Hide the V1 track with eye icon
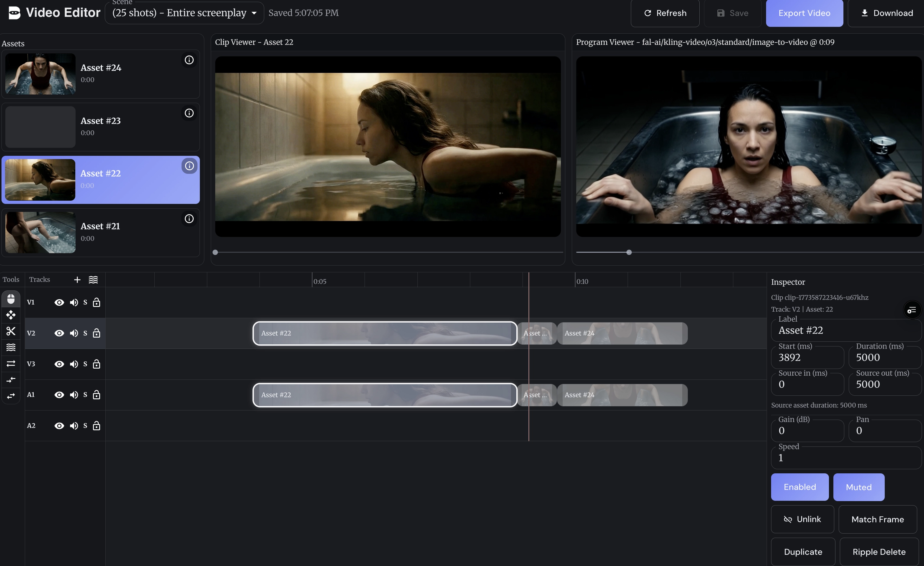The image size is (924, 566). [59, 302]
